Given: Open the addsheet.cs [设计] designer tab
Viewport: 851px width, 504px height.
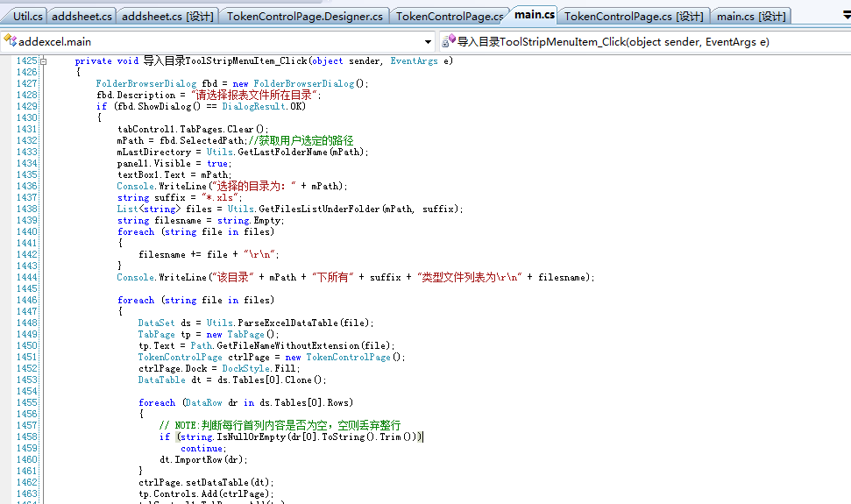Looking at the screenshot, I should [167, 17].
